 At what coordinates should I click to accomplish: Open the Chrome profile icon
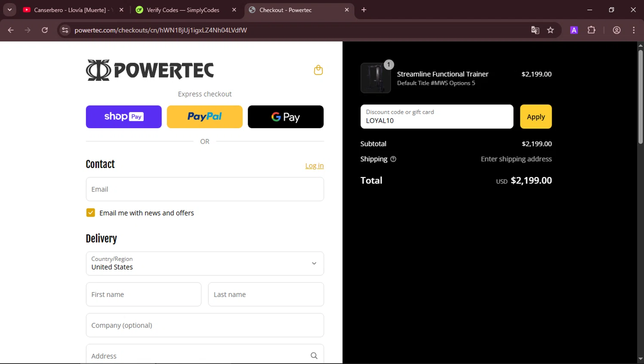[x=617, y=30]
